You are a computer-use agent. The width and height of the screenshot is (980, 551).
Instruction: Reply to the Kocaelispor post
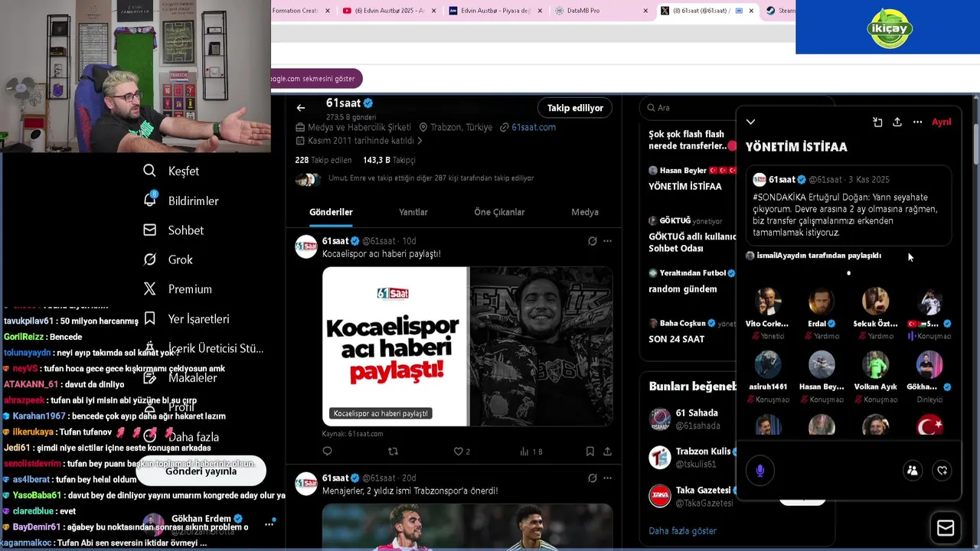(327, 452)
